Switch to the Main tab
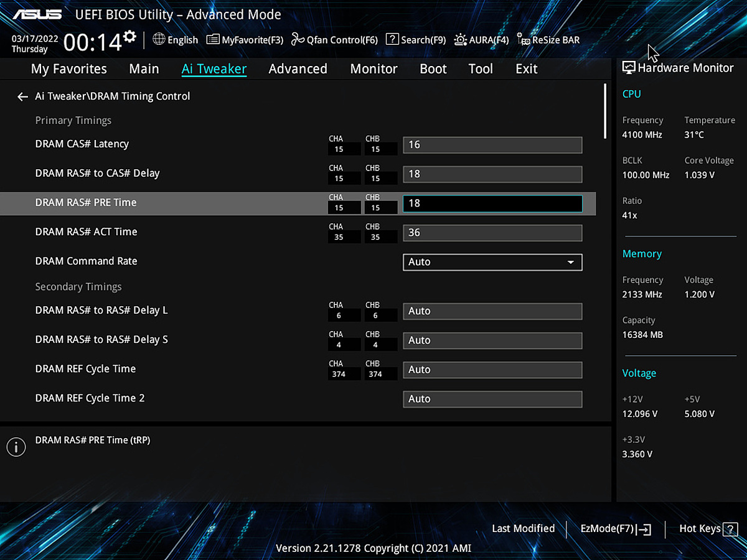The height and width of the screenshot is (560, 747). pos(144,69)
